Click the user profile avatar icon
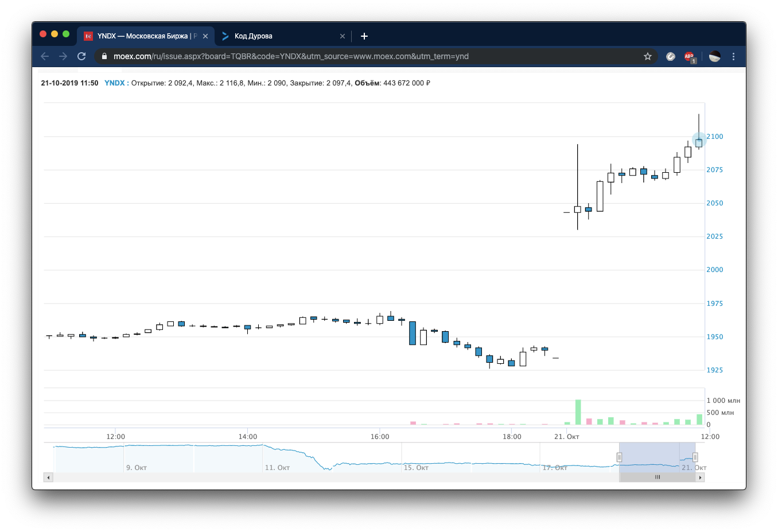Screen dimensions: 778x532 (715, 56)
